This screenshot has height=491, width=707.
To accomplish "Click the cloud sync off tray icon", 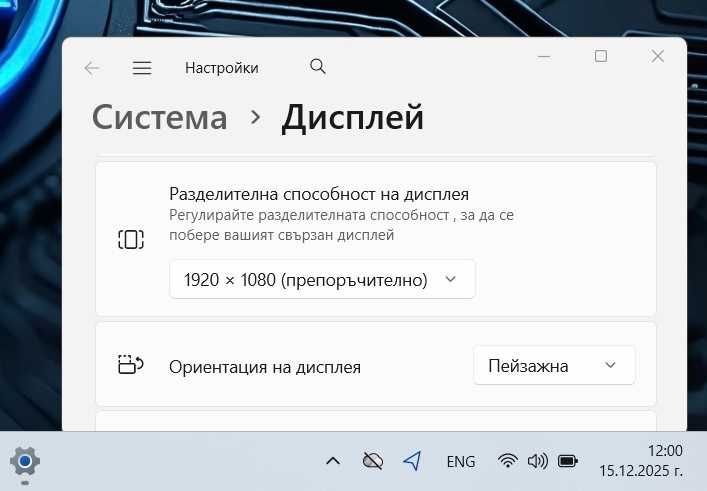I will coord(373,461).
